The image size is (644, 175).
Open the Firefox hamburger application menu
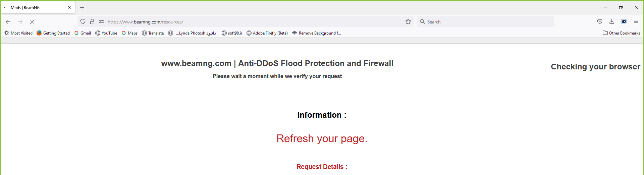coord(636,22)
